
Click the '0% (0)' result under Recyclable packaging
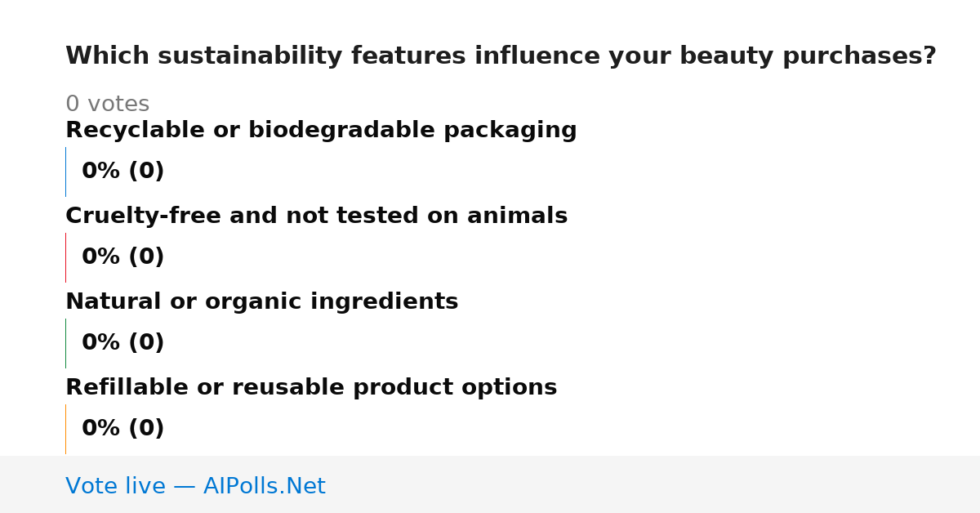tap(122, 172)
